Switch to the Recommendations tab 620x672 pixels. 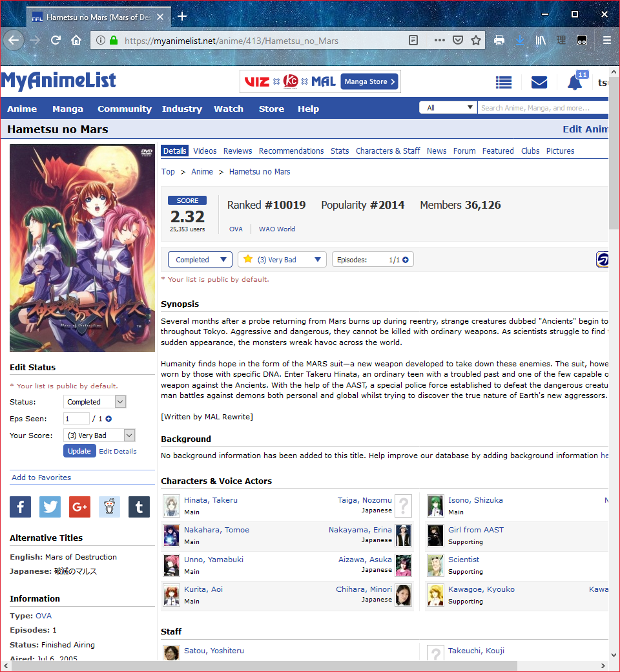click(x=291, y=151)
